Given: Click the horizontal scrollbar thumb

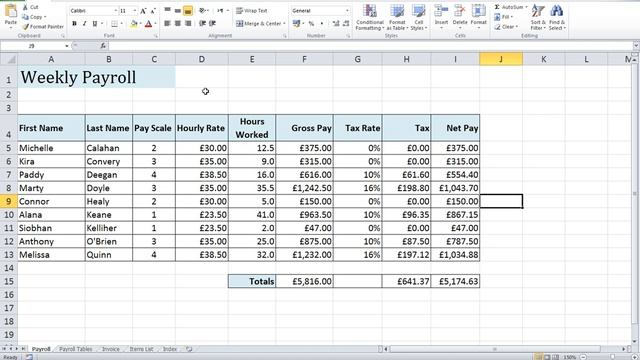Looking at the screenshot, I should pyautogui.click(x=495, y=349).
